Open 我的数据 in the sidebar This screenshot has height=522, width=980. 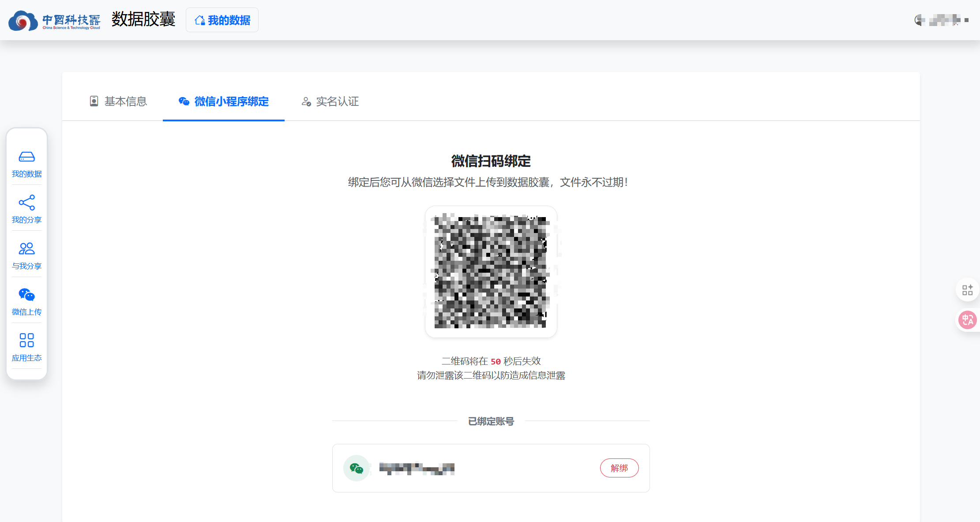(26, 165)
